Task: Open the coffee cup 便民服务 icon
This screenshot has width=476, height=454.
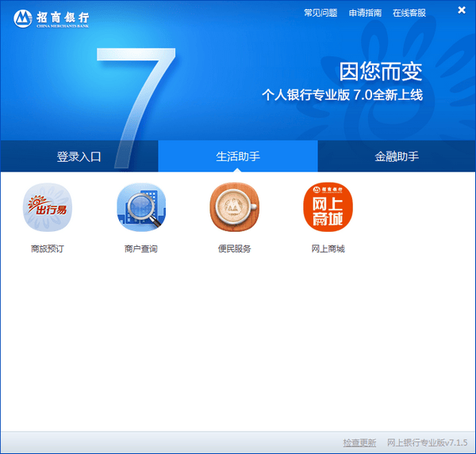Action: pos(234,208)
